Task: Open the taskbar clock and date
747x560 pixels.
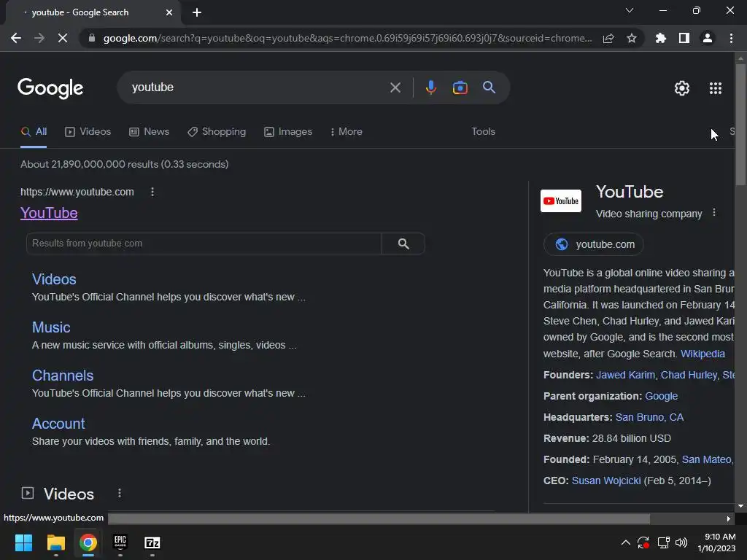Action: pyautogui.click(x=716, y=542)
